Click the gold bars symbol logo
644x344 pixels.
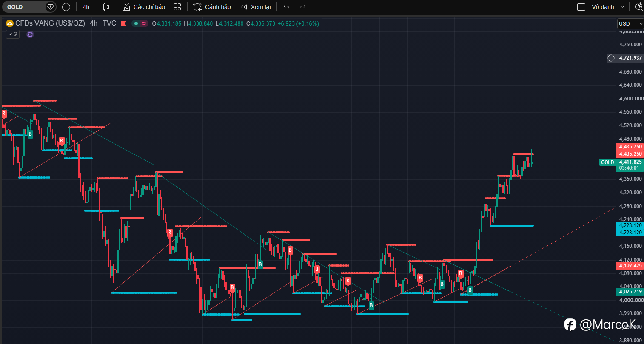click(10, 23)
